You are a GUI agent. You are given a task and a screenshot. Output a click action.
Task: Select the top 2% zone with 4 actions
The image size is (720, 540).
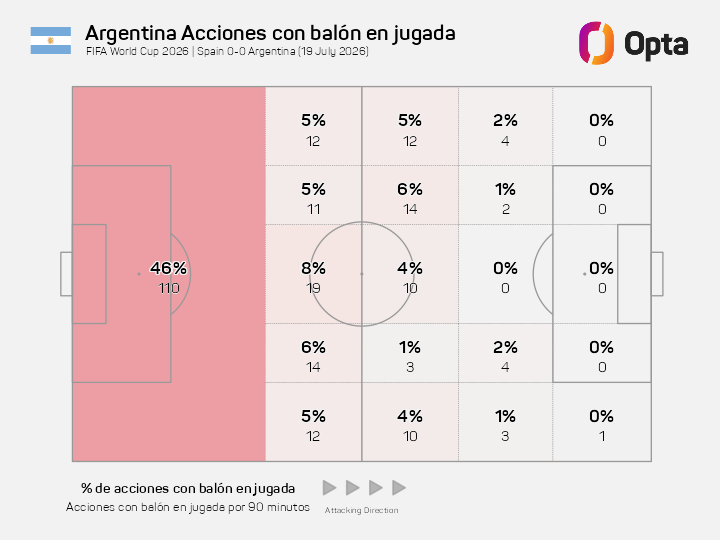point(506,126)
